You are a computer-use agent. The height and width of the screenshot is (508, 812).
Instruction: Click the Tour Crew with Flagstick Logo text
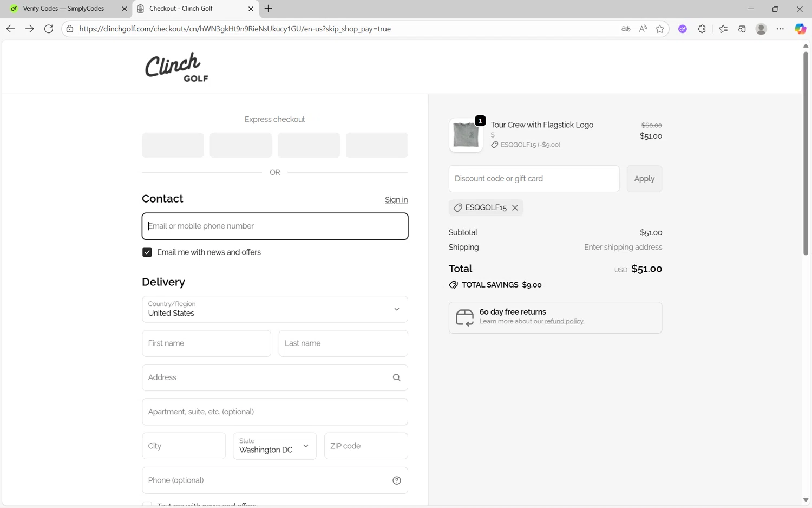(542, 125)
